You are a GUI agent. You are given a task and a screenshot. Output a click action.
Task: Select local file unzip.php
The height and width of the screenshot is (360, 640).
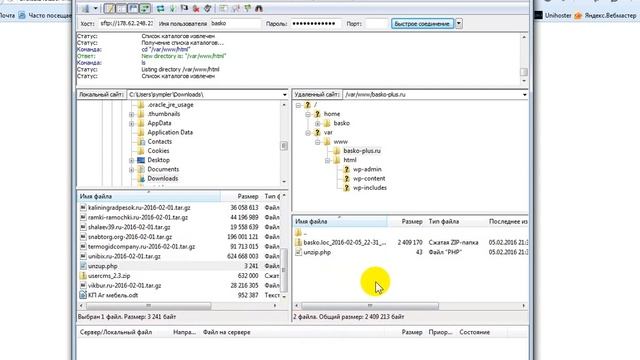[102, 266]
